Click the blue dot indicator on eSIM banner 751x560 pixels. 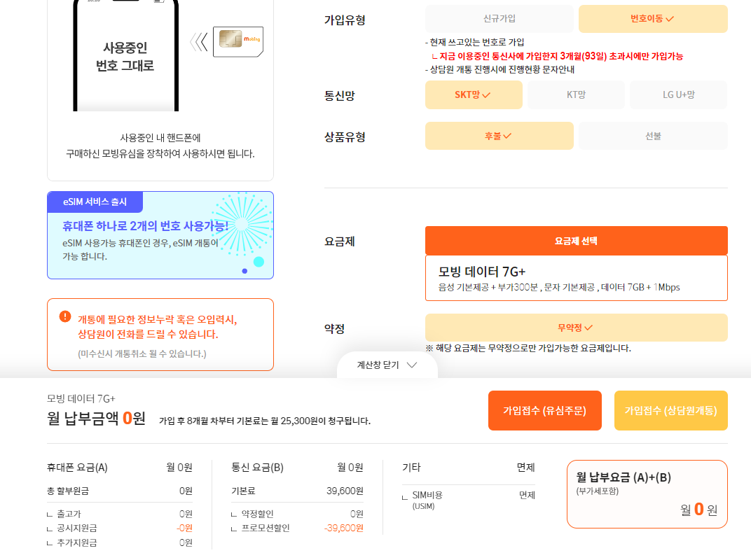pos(244,271)
